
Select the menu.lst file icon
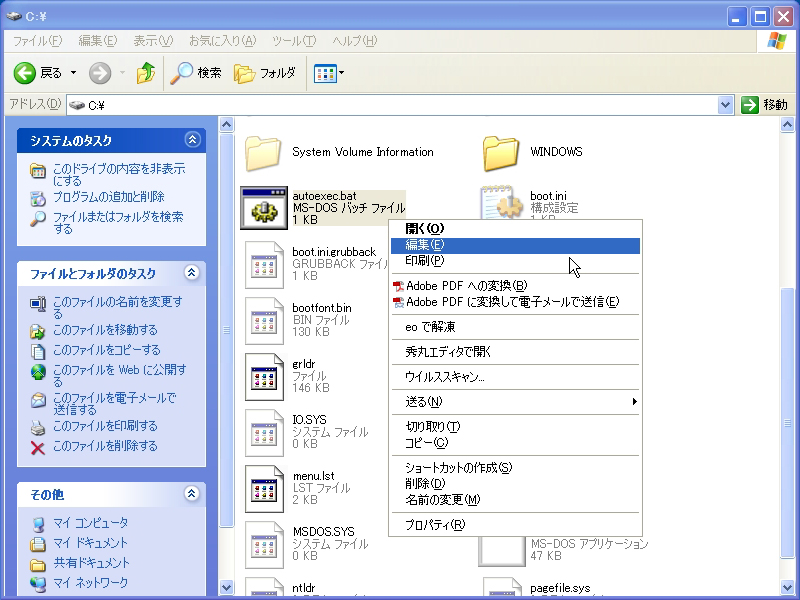coord(264,488)
